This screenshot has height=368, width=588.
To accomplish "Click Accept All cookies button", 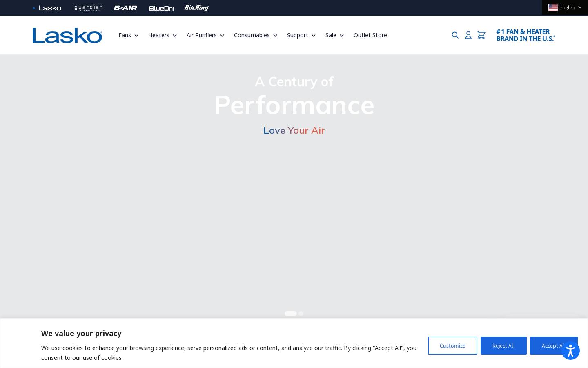I will click(x=554, y=346).
